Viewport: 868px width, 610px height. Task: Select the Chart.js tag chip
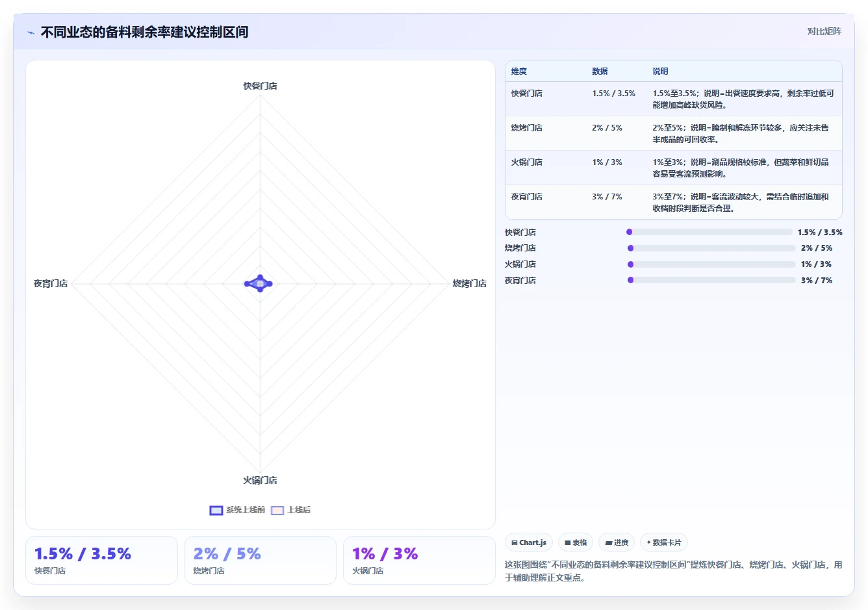pos(529,542)
